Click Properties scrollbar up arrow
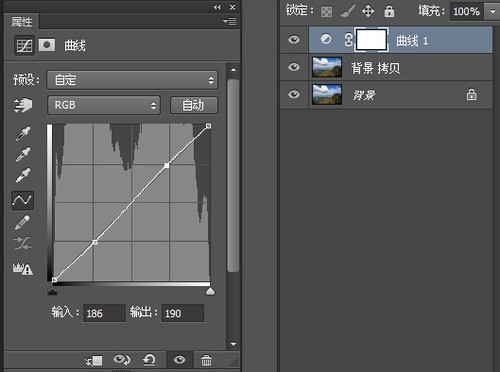 (233, 70)
